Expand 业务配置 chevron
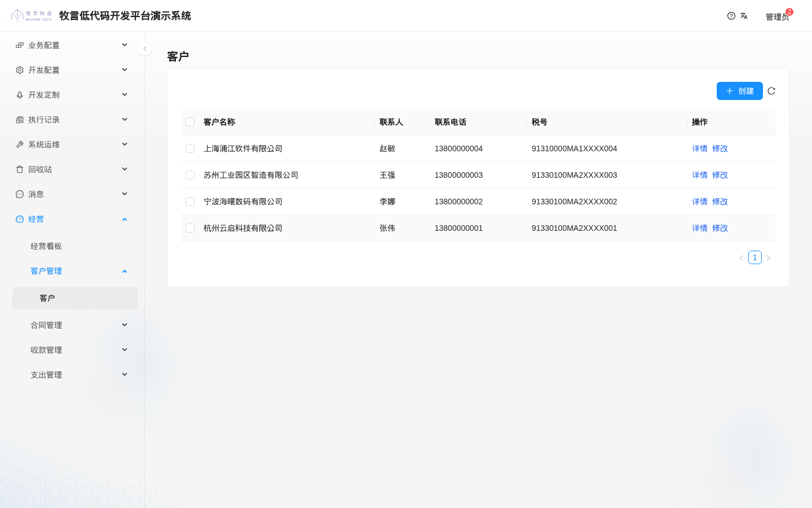The width and height of the screenshot is (812, 508). [x=125, y=45]
